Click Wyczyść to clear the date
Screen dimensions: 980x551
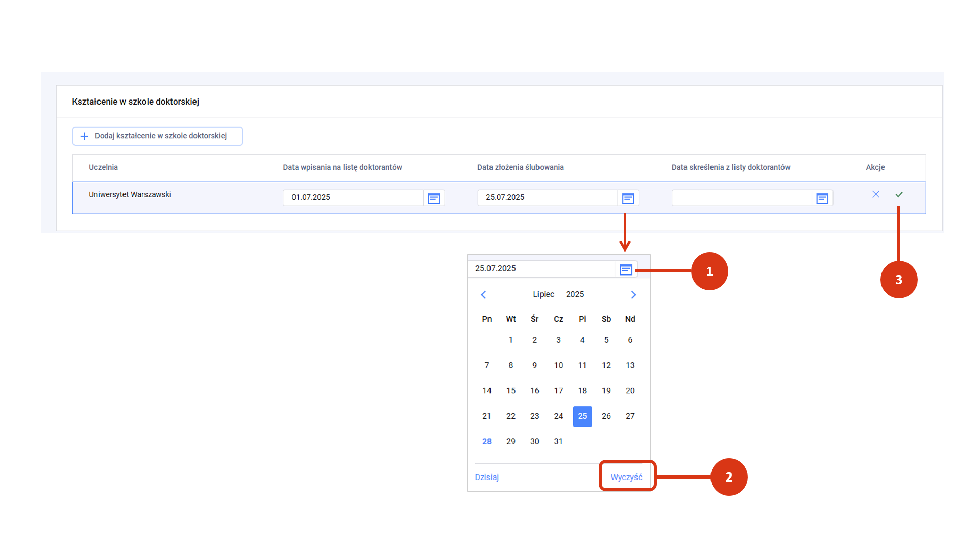coord(626,477)
